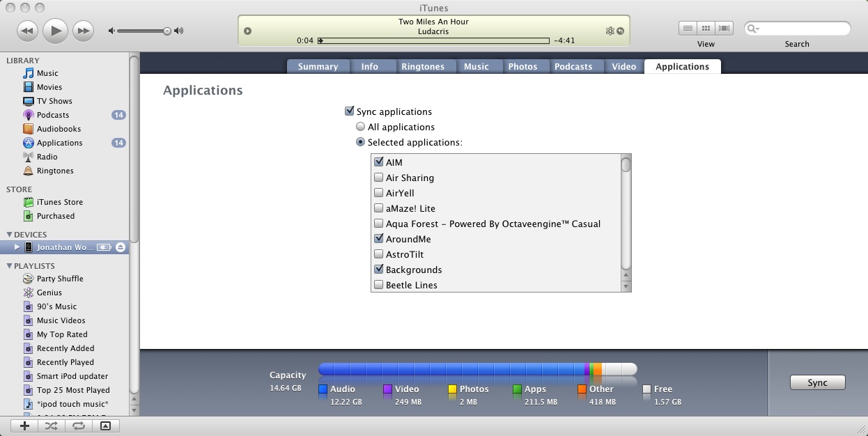
Task: Switch to Grid view
Action: pos(706,27)
